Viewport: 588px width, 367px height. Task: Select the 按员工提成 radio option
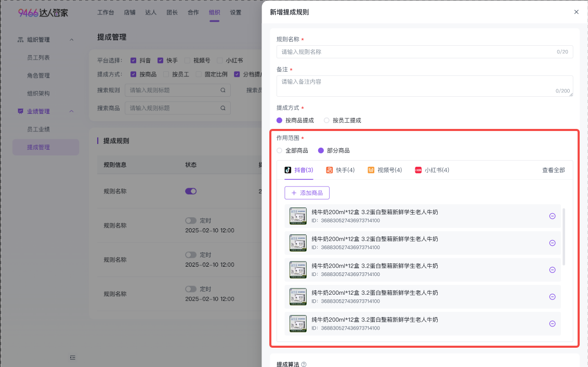point(326,120)
